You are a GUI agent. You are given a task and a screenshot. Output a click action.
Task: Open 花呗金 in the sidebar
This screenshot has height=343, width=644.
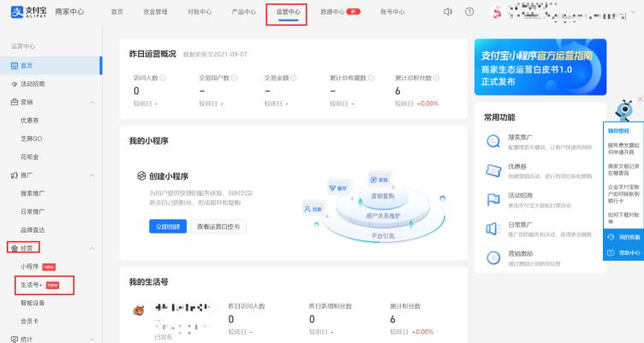coord(30,157)
